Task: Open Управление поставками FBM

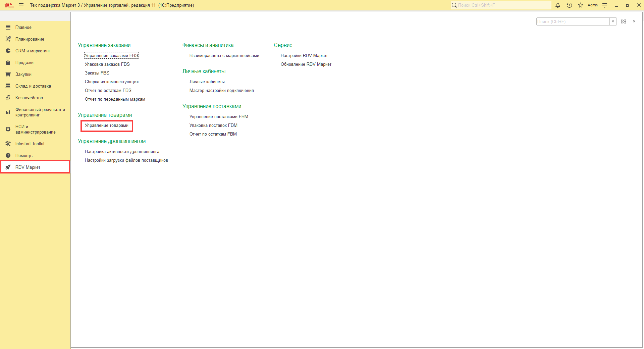Action: click(x=219, y=116)
